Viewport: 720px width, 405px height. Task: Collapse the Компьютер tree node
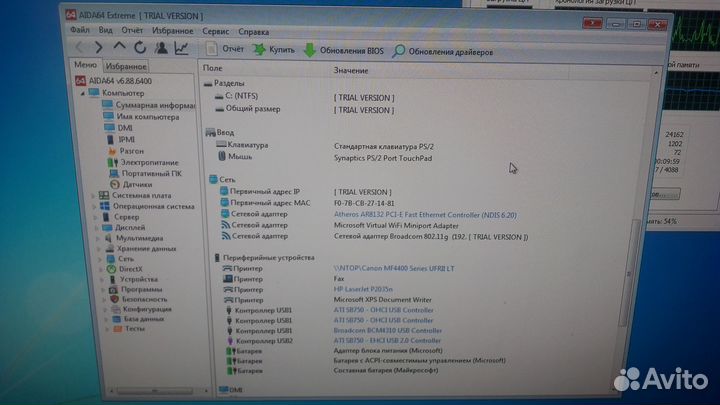(83, 93)
